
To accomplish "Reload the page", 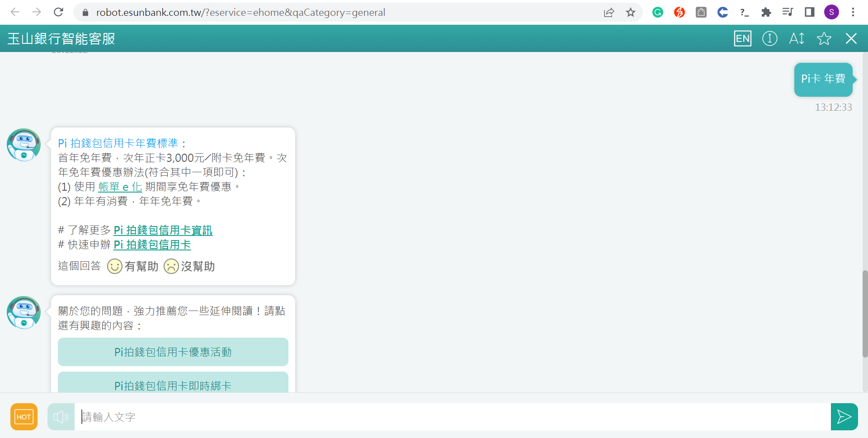I will [58, 12].
